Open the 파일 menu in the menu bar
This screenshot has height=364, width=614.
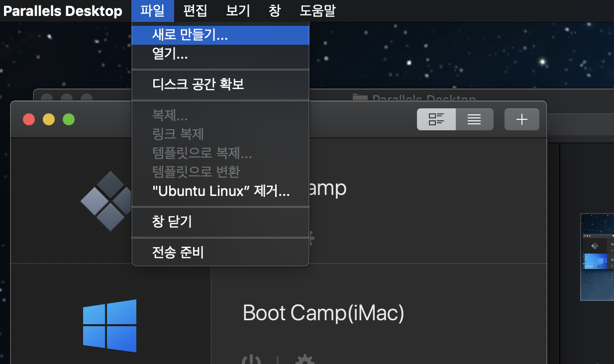[153, 11]
